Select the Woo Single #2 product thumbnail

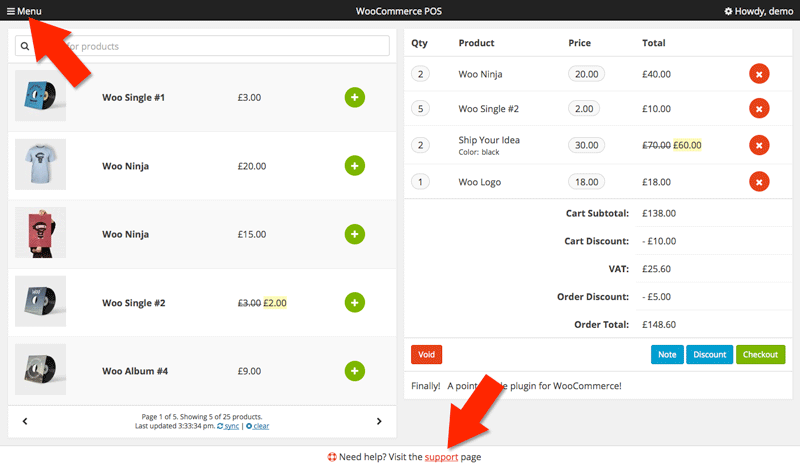click(41, 301)
